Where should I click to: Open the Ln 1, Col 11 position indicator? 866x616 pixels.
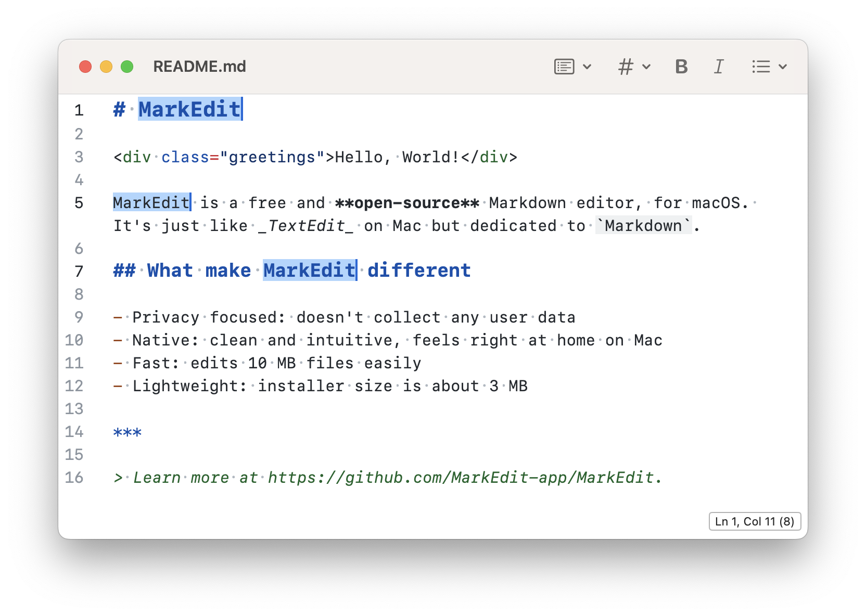(755, 521)
